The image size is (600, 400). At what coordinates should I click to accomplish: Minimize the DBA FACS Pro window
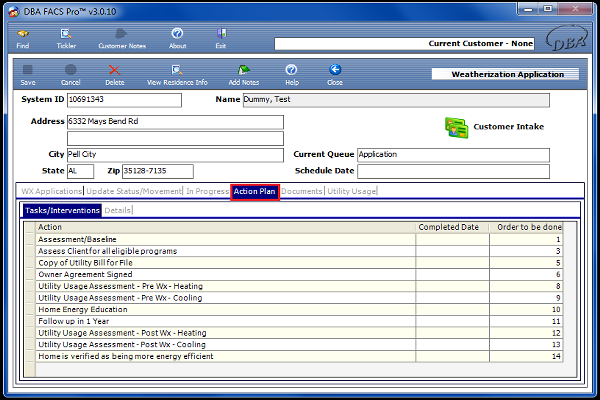tap(528, 8)
